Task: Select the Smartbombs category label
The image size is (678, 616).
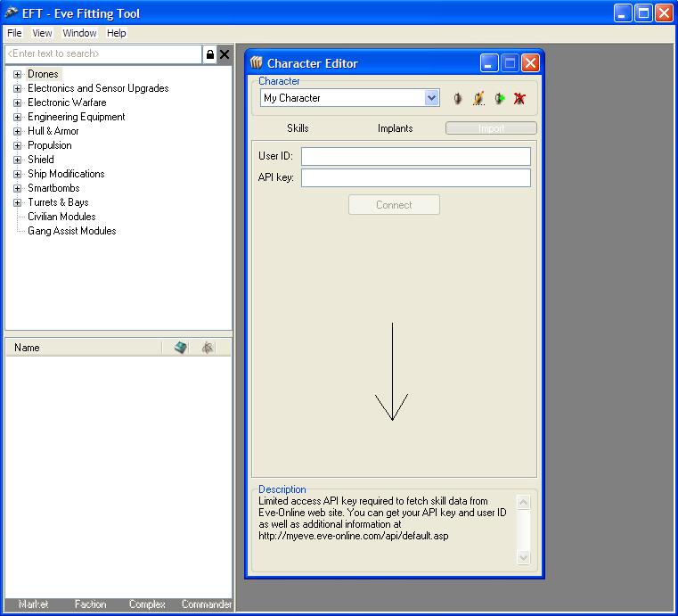Action: click(53, 188)
